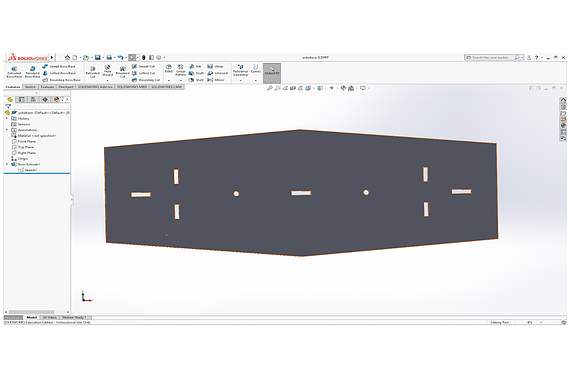The image size is (569, 379).
Task: Open the Evaluate tab
Action: pyautogui.click(x=47, y=87)
